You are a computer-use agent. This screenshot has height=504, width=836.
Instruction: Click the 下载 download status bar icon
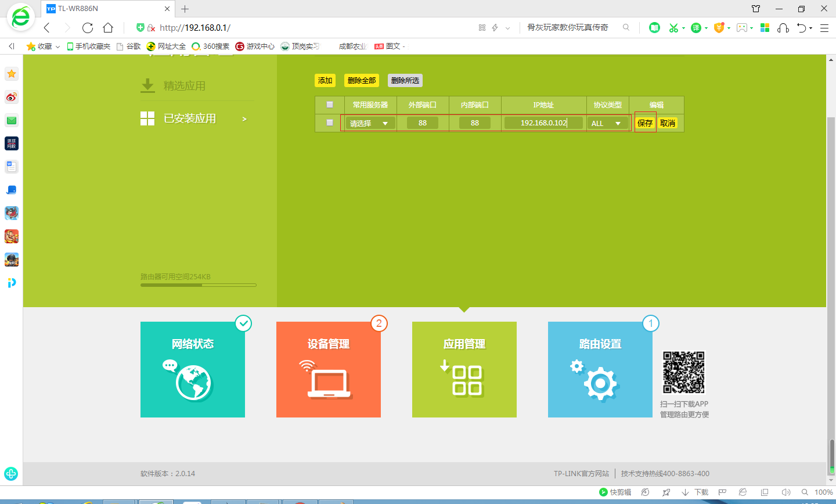coord(695,492)
